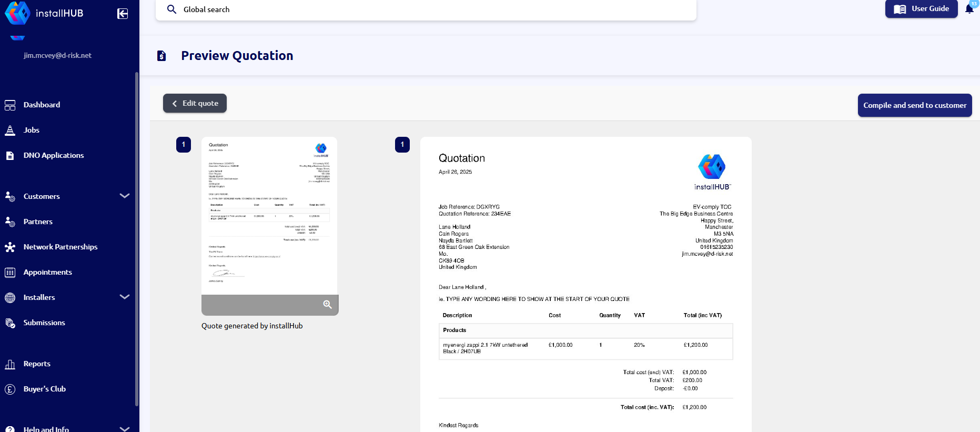Click the magnifier zoom icon on thumbnail
Viewport: 980px width, 432px height.
pos(327,305)
